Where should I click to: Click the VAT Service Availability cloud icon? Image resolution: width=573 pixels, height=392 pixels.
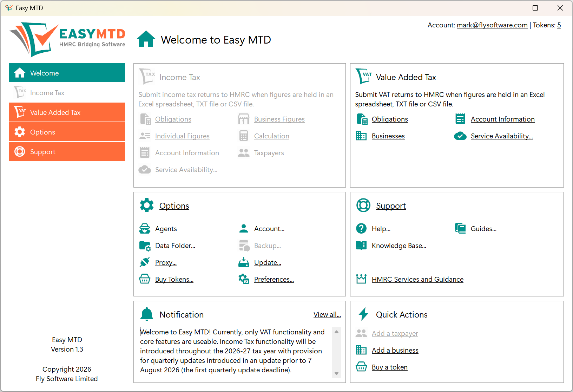click(460, 136)
